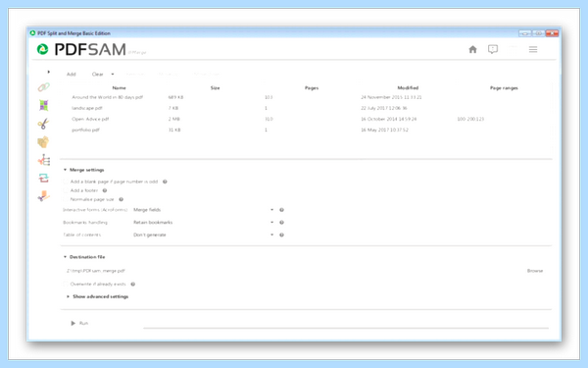This screenshot has width=588, height=368.
Task: Sort by the Name column header
Action: [119, 88]
